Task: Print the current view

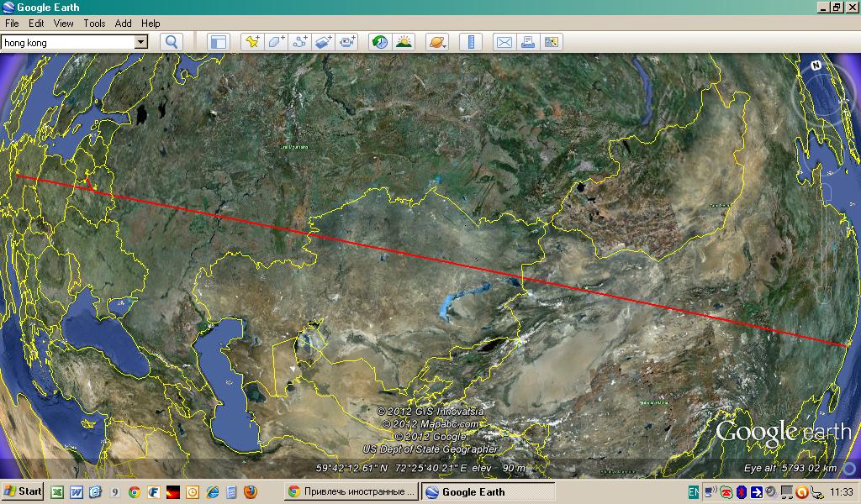Action: pyautogui.click(x=528, y=42)
